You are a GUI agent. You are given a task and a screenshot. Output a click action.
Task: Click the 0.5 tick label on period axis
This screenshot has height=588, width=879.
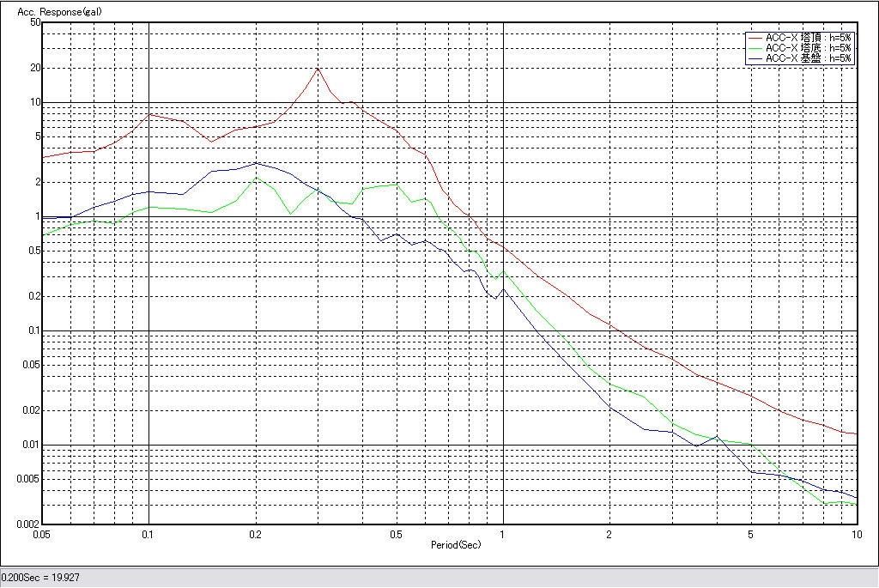pyautogui.click(x=396, y=535)
